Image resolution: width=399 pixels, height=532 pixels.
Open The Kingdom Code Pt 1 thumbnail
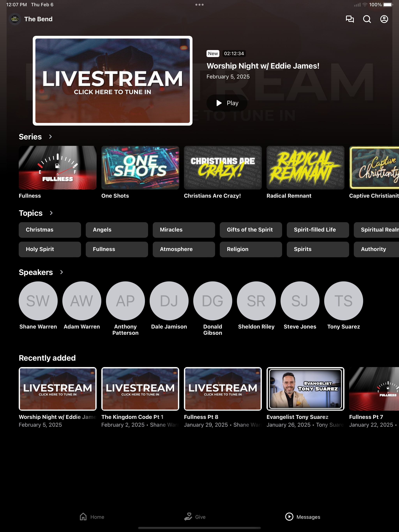coord(140,389)
